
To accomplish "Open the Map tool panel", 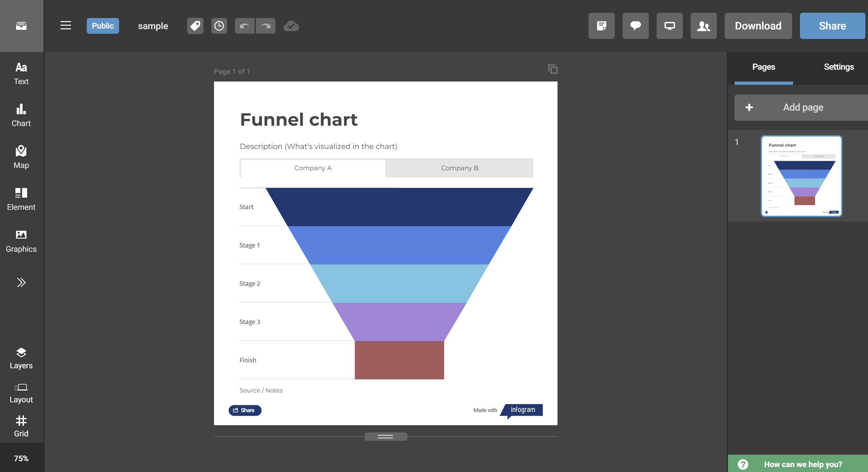I will coord(21,157).
